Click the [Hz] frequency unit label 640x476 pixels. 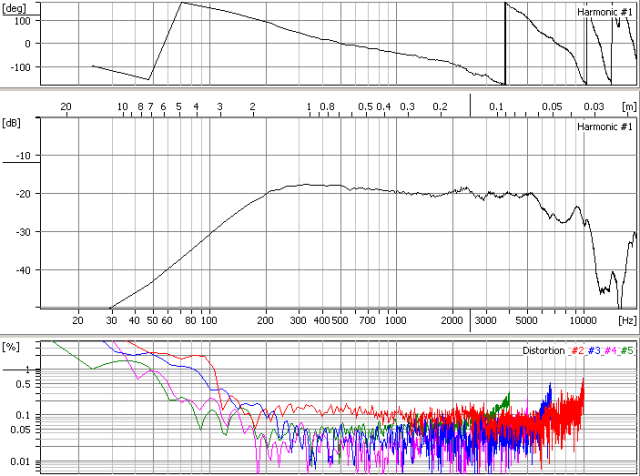tap(626, 321)
